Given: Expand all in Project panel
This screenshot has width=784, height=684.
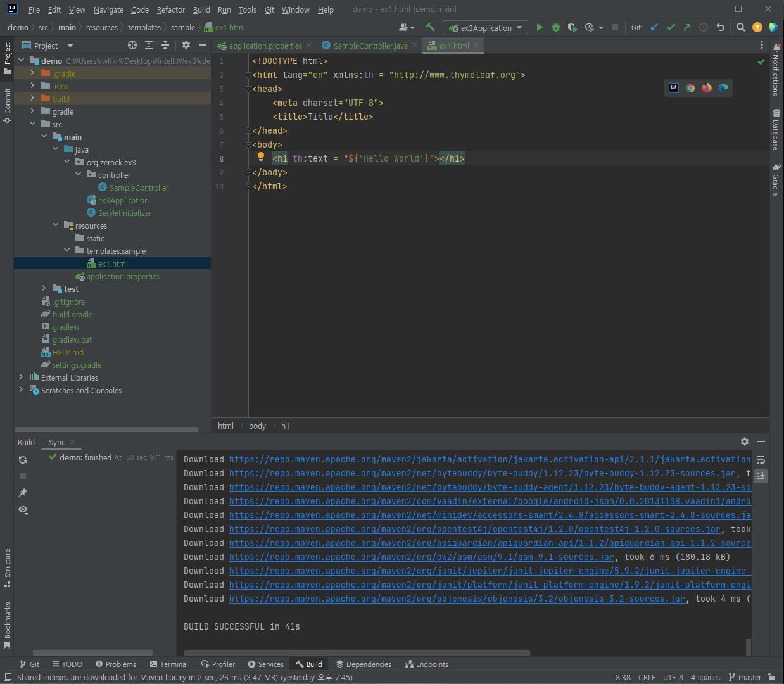Looking at the screenshot, I should (149, 45).
